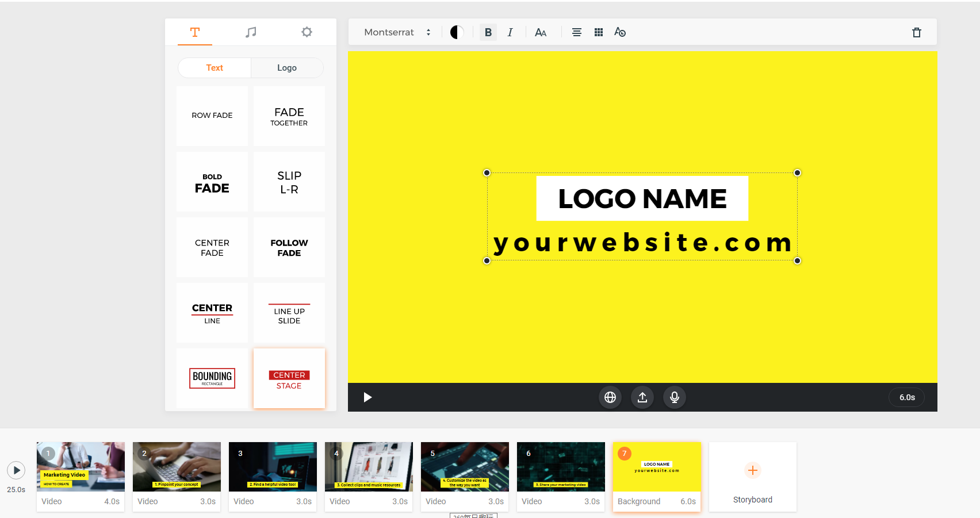Image resolution: width=980 pixels, height=518 pixels.
Task: Play the scene preview
Action: click(367, 397)
